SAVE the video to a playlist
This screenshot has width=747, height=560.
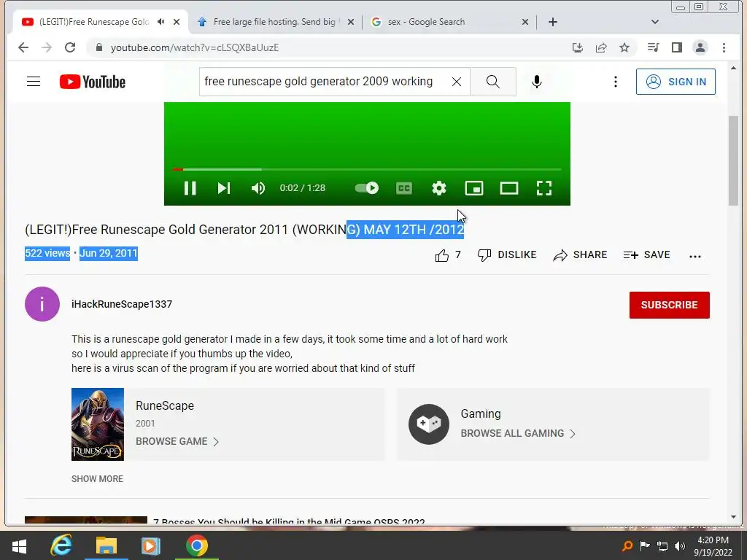pyautogui.click(x=646, y=255)
